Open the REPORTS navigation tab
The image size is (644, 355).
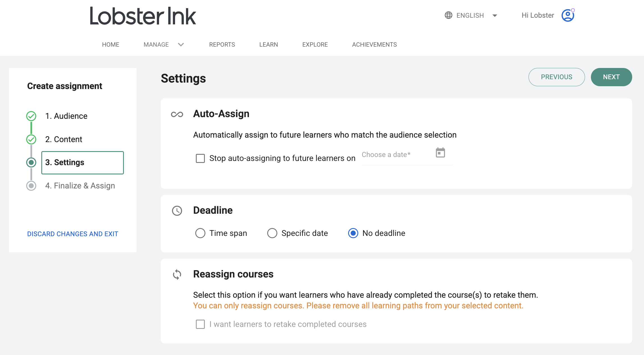222,45
